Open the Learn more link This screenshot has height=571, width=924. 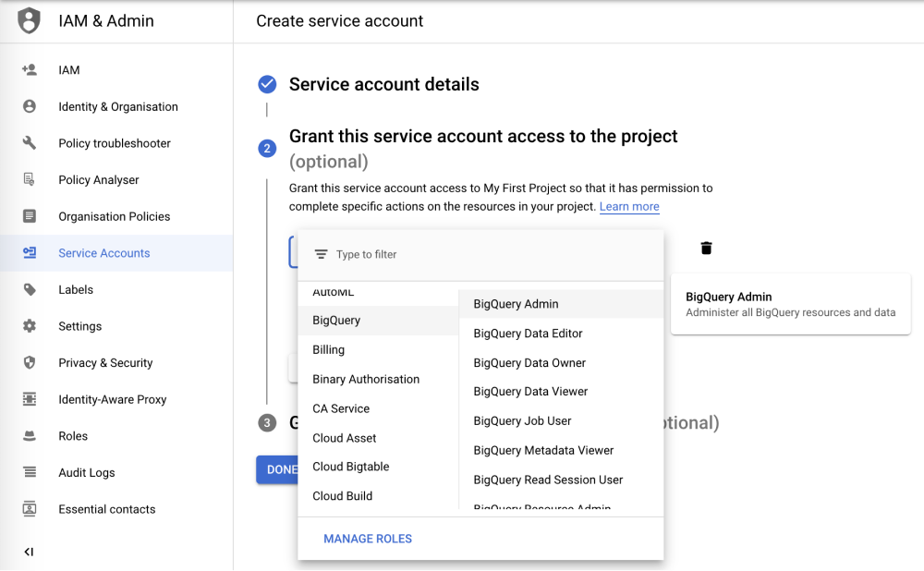pyautogui.click(x=629, y=207)
